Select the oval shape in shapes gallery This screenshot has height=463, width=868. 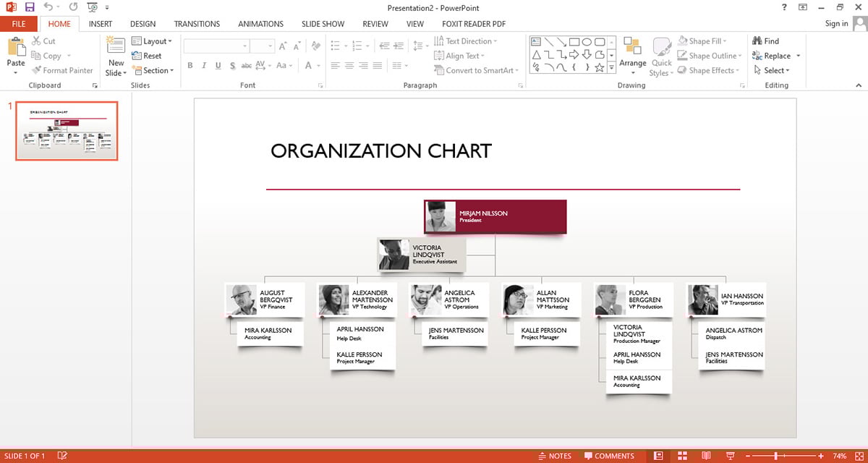click(587, 42)
